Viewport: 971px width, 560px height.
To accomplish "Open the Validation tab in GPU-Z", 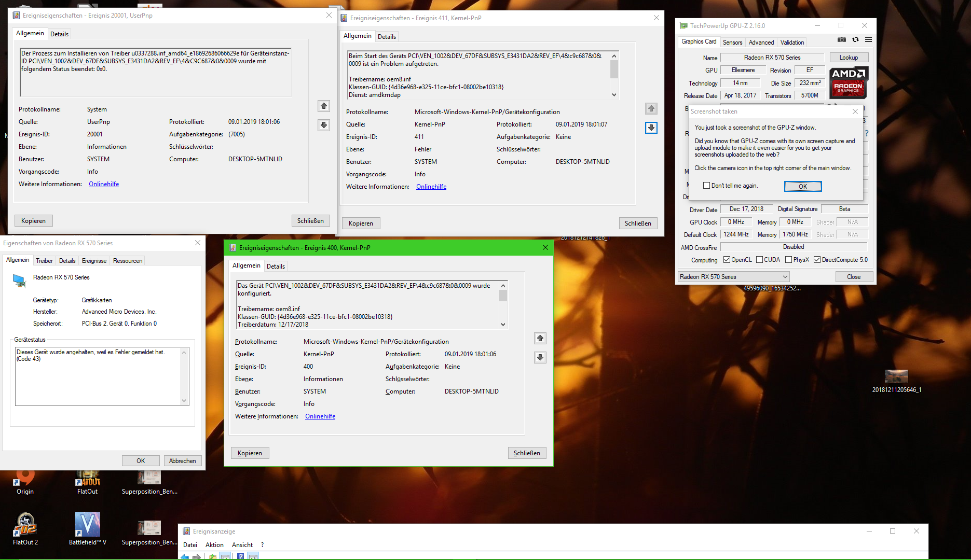I will click(x=792, y=43).
